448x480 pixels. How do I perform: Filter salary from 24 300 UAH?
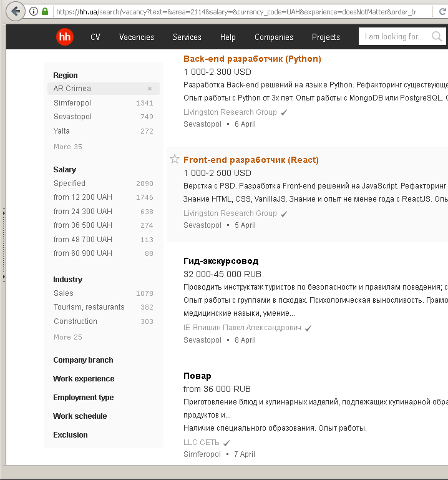[x=82, y=211]
